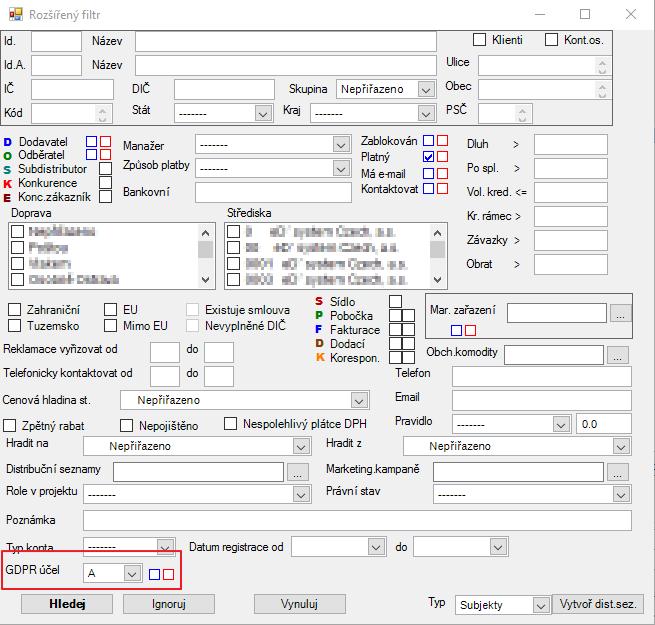This screenshot has width=655, height=625.
Task: Click into the DIČ field
Action: click(224, 89)
